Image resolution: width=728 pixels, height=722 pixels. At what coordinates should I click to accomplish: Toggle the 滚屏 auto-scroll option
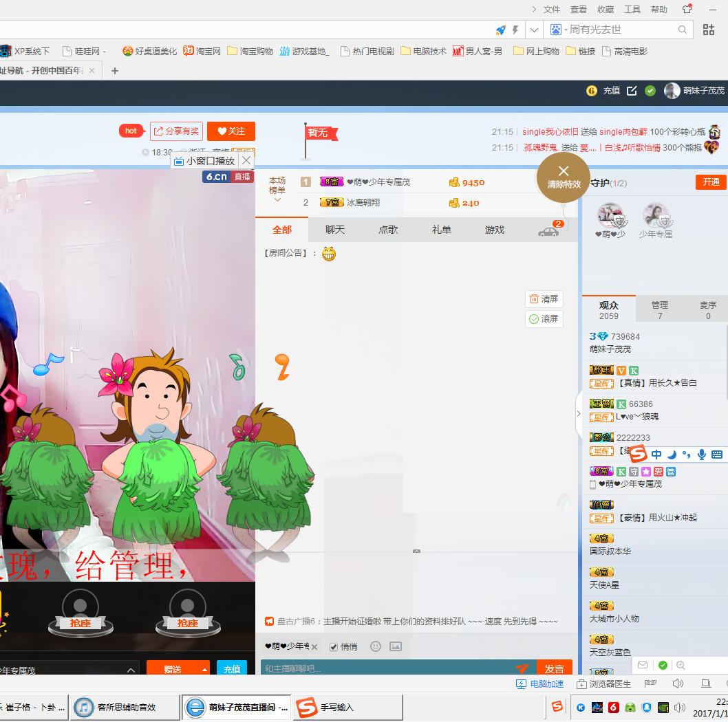pos(544,319)
